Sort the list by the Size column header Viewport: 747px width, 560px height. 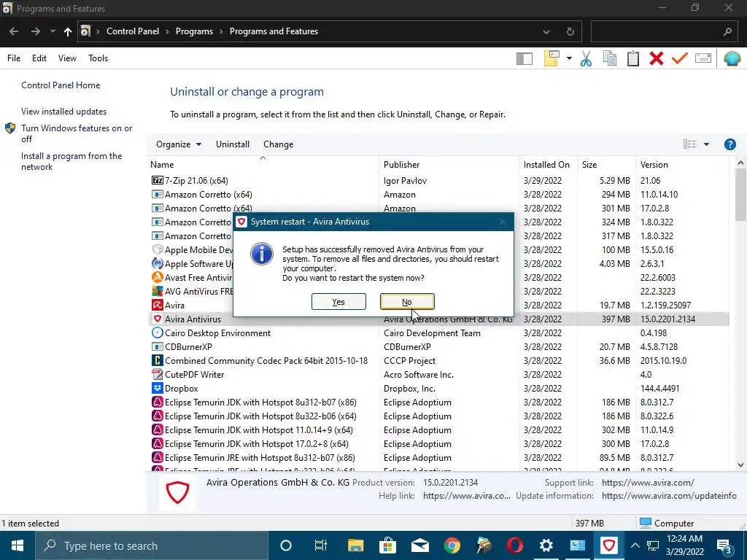tap(606, 165)
